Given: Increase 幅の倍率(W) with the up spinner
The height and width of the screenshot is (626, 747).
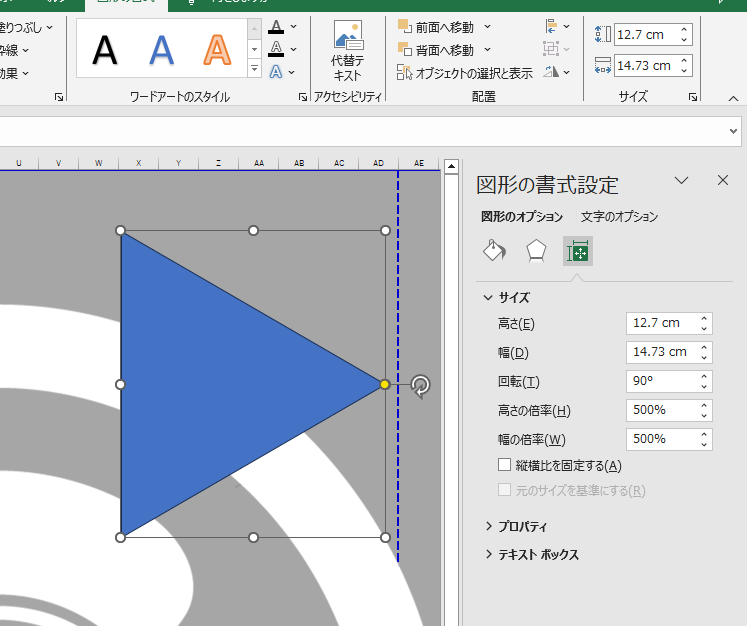Looking at the screenshot, I should pyautogui.click(x=704, y=434).
